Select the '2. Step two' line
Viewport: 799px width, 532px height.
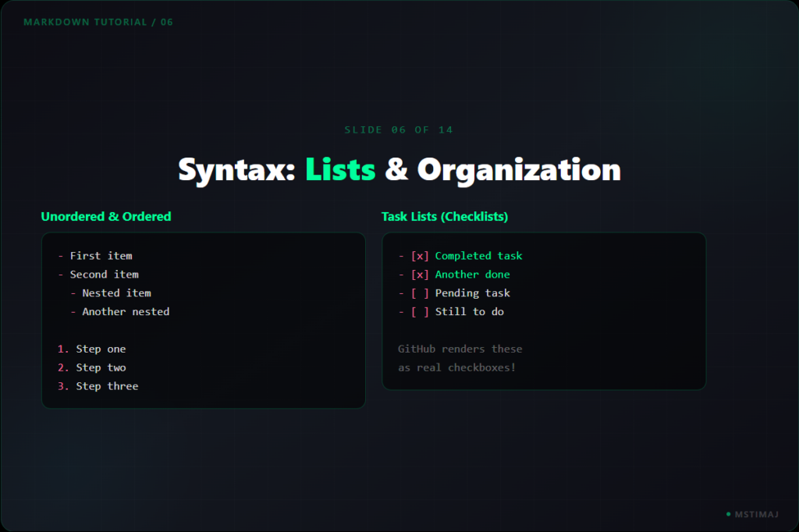(92, 367)
